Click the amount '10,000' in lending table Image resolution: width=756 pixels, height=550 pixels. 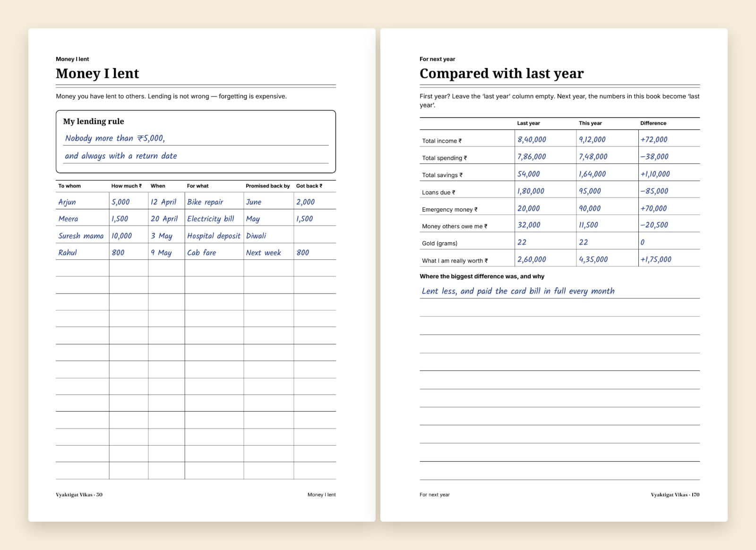tap(121, 236)
